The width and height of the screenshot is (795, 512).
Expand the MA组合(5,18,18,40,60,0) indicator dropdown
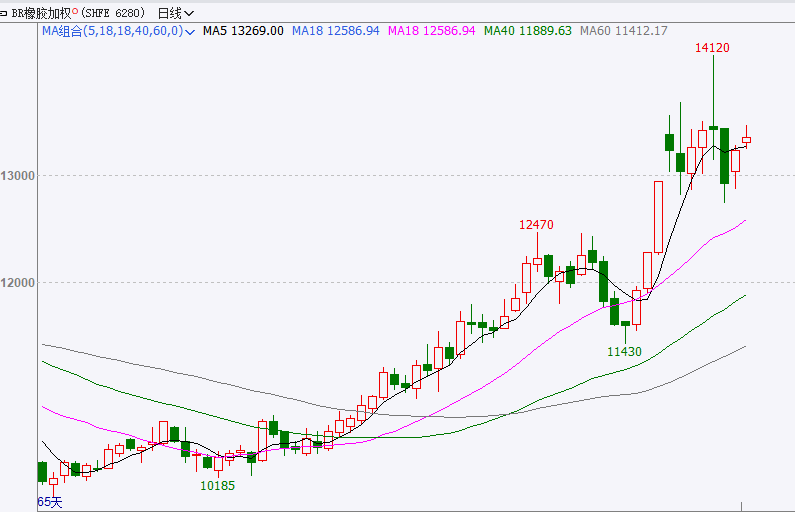[x=191, y=31]
